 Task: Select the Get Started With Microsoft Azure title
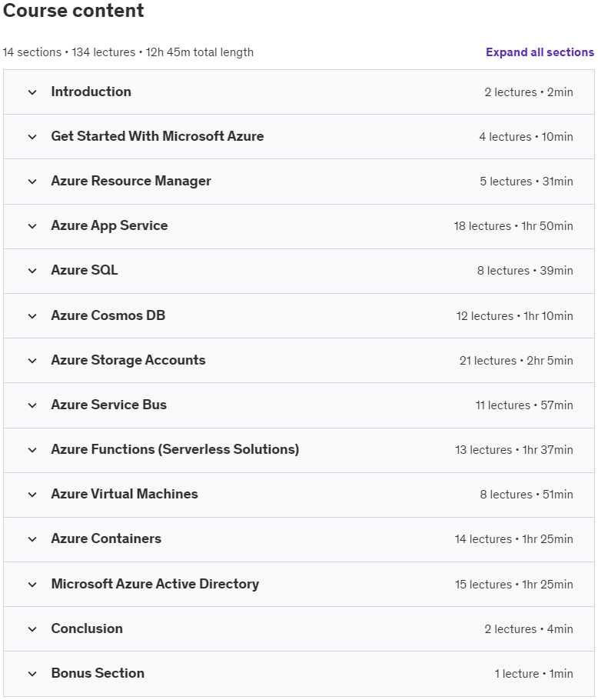tap(158, 136)
